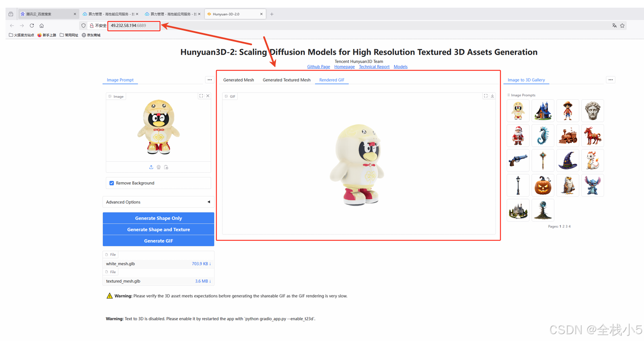
Task: Go to gallery page 2
Action: click(563, 227)
